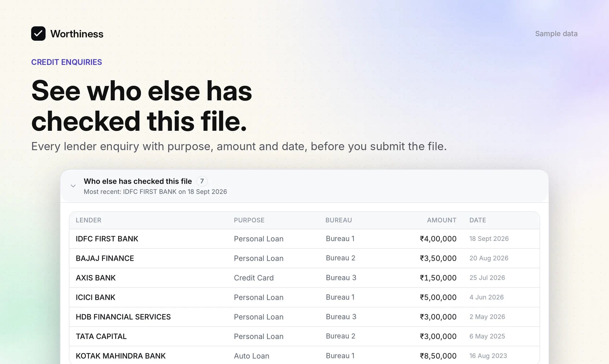Click the PURPOSE column header
The image size is (609, 364).
click(x=249, y=220)
